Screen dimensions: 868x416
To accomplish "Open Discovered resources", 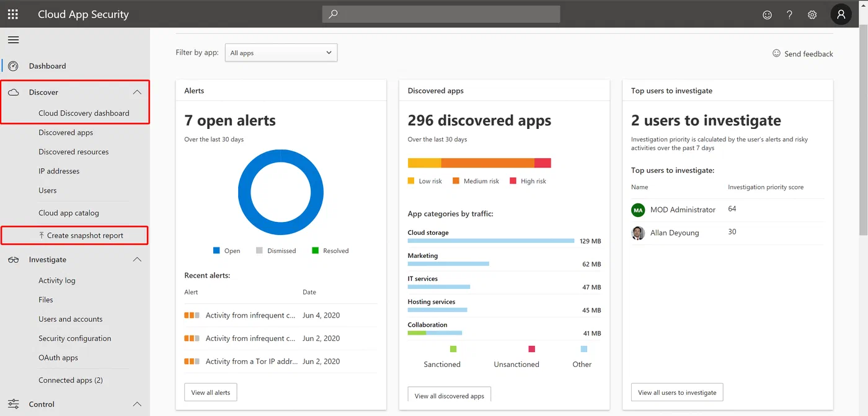I will (73, 152).
